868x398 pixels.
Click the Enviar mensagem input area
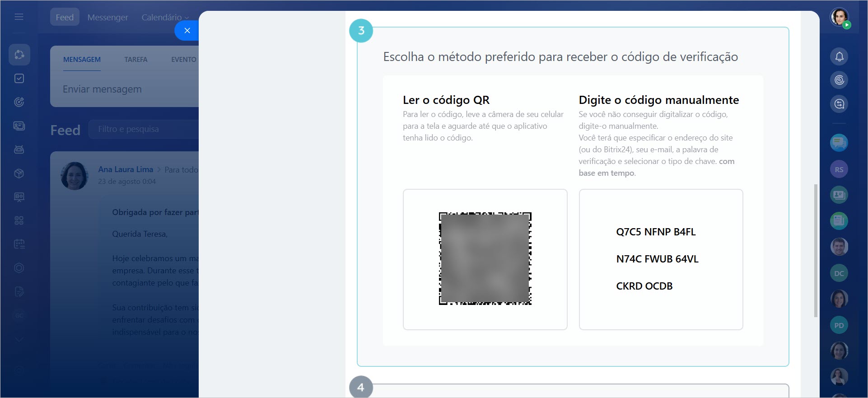[125, 89]
